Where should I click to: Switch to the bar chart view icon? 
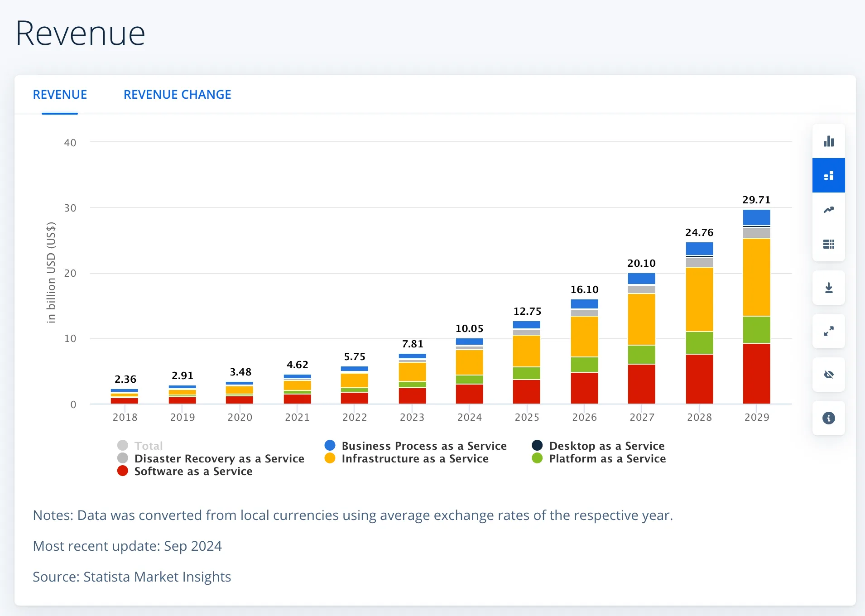point(828,141)
